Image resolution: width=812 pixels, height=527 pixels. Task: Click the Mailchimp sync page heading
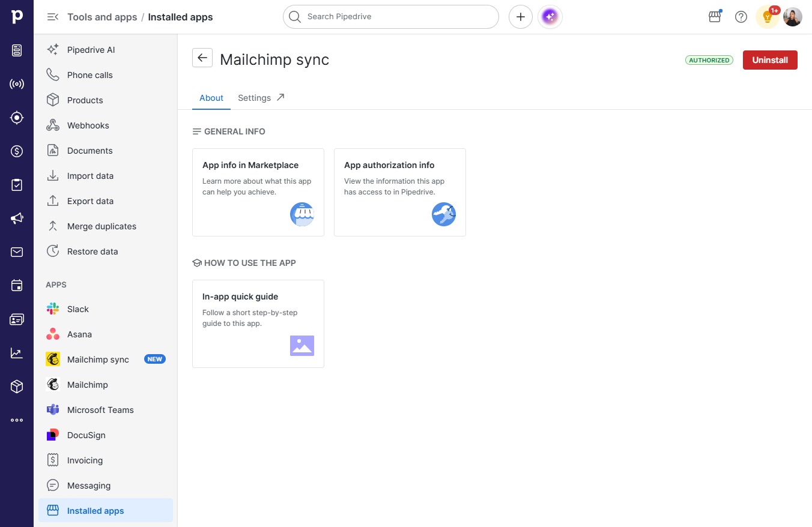274,59
